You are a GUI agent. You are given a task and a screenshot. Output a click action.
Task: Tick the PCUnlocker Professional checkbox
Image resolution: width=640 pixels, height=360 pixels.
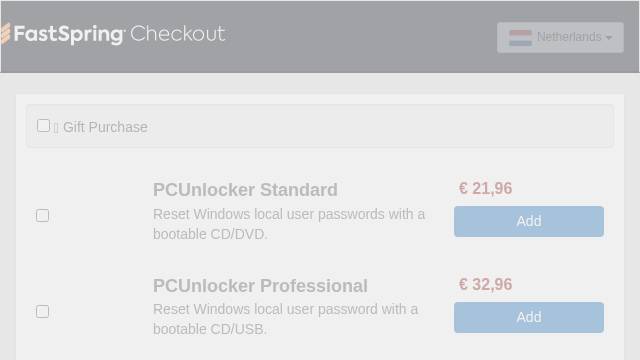pyautogui.click(x=42, y=311)
